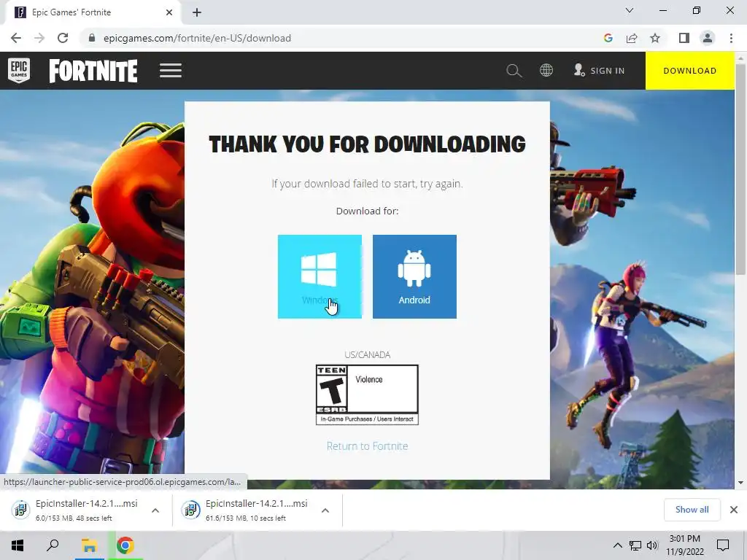Close the Epic Games' Fortnite tab
Screen dimensions: 747x560
coord(169,12)
